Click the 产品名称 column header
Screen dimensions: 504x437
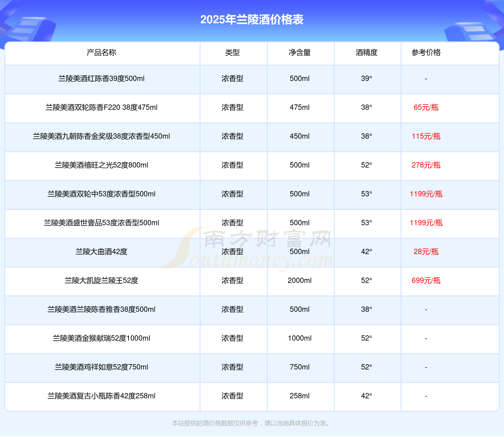[101, 52]
